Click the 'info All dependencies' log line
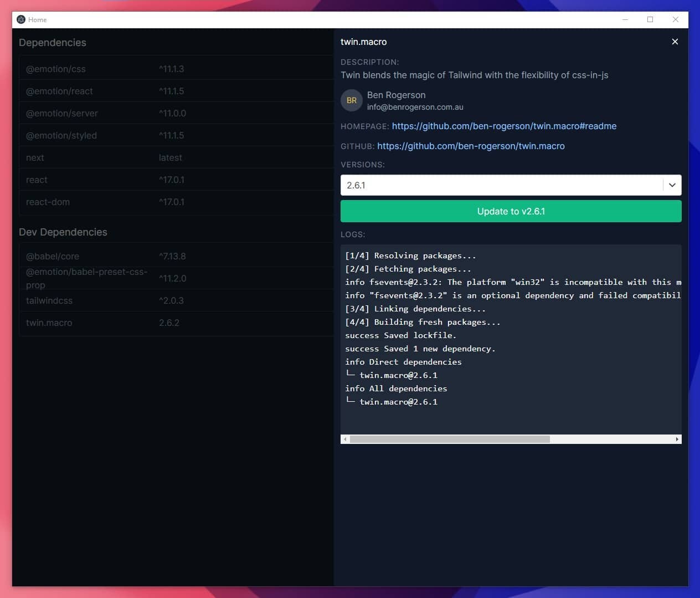Screen dimensions: 700x598 point(396,389)
